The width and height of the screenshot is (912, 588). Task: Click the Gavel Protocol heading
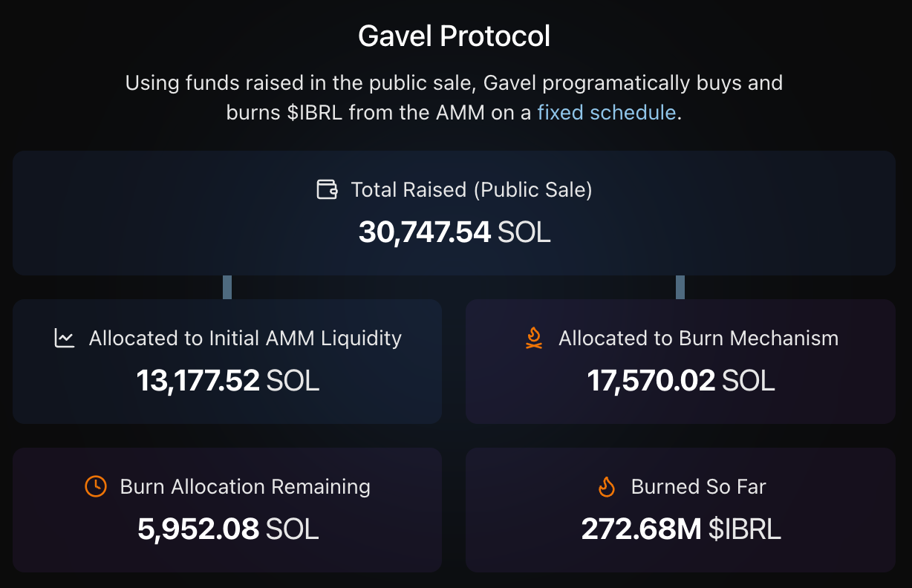(455, 36)
